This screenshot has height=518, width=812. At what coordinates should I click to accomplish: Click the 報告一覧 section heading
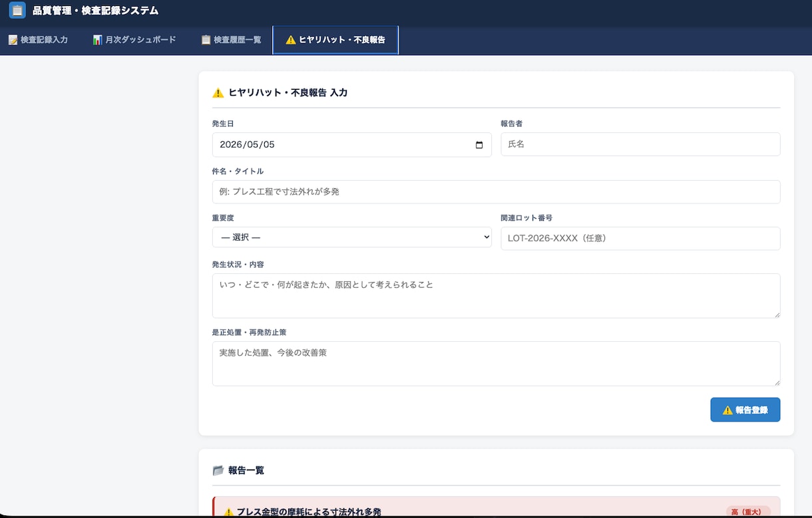tap(246, 470)
